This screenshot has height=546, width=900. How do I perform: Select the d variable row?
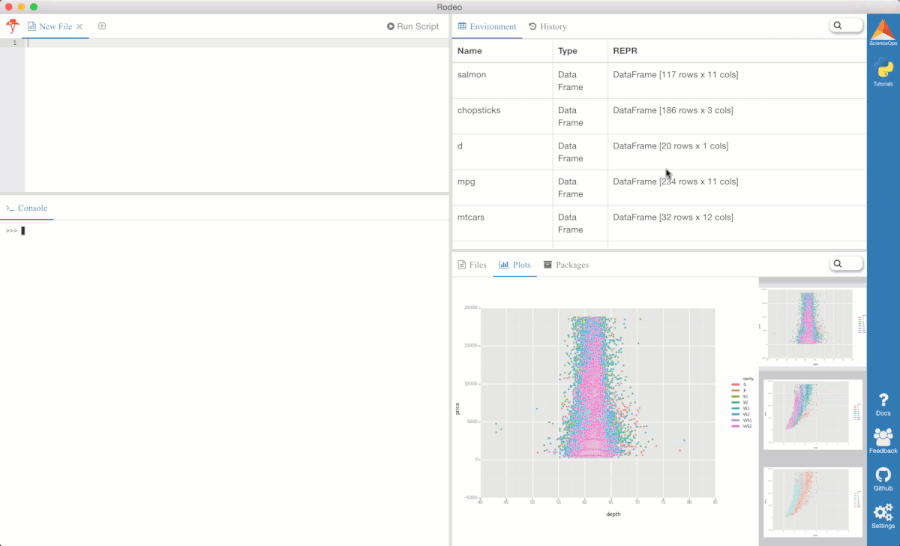click(x=659, y=152)
